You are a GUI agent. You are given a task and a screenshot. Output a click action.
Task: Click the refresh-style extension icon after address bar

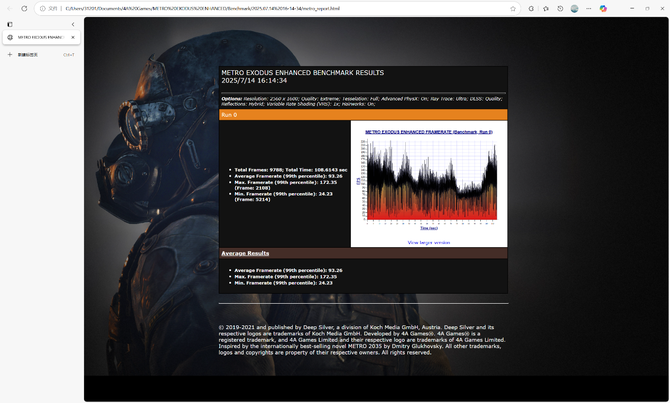tap(531, 9)
